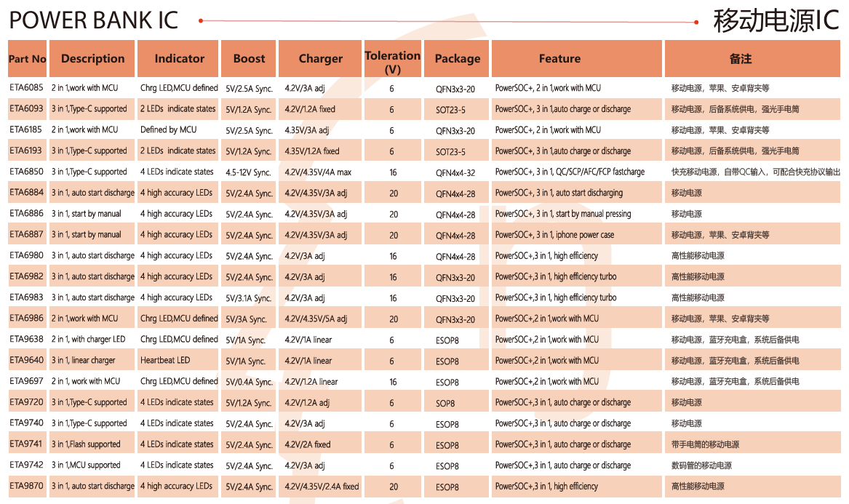Click the POWER BANK IC title
849x504 pixels.
click(x=93, y=20)
